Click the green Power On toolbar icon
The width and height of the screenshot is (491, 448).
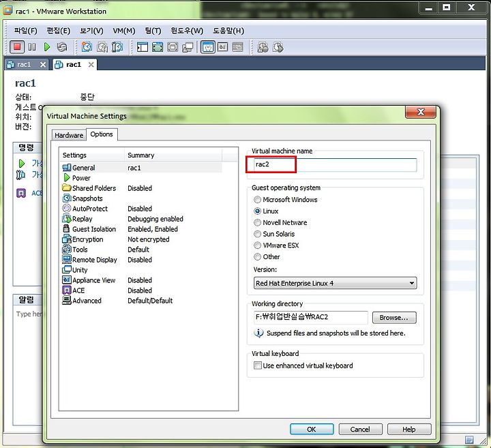pyautogui.click(x=47, y=47)
